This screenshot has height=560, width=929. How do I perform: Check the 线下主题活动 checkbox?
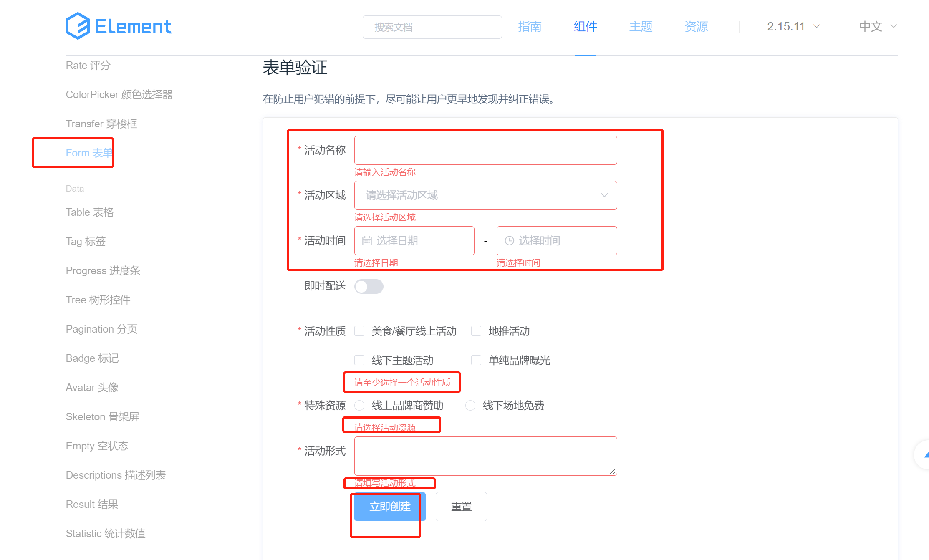click(359, 360)
